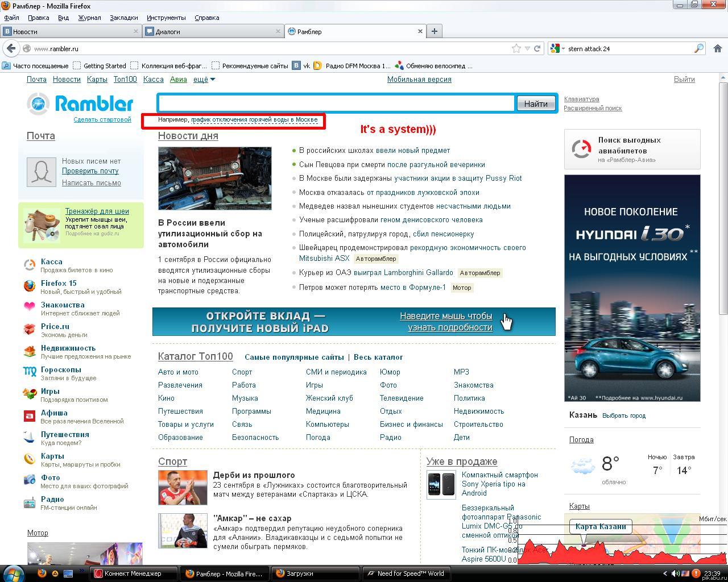Viewport: 728px width, 582px height.
Task: Close the Диалоги tab
Action: point(278,31)
